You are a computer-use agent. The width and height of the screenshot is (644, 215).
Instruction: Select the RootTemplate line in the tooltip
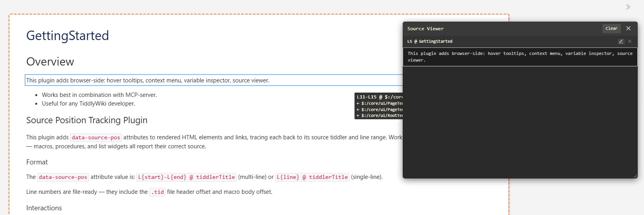tap(380, 116)
